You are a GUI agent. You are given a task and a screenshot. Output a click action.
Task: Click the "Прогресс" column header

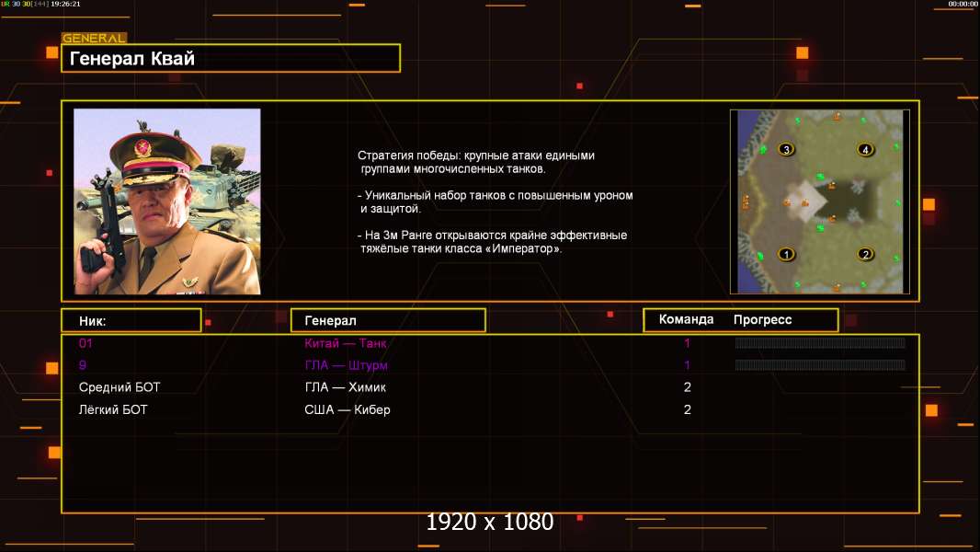[762, 320]
